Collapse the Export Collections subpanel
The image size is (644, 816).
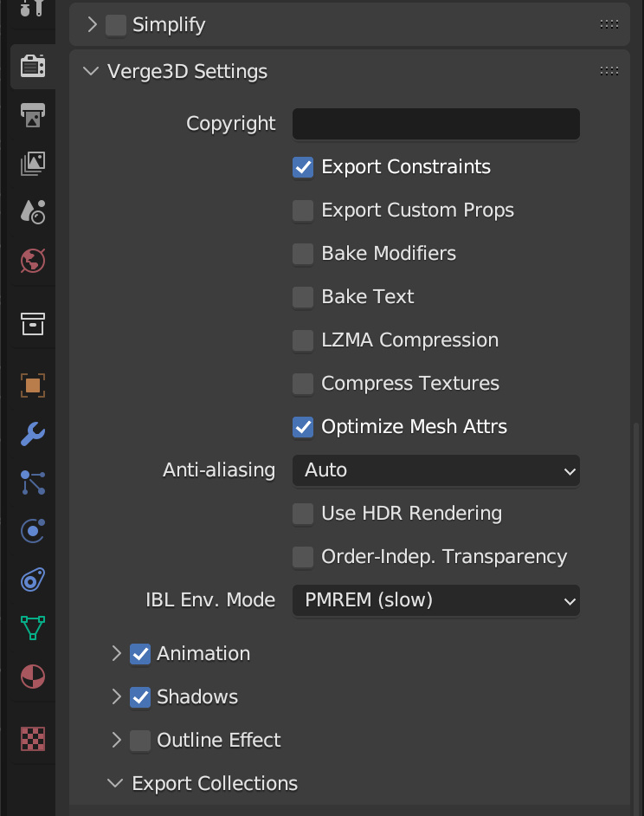[115, 783]
